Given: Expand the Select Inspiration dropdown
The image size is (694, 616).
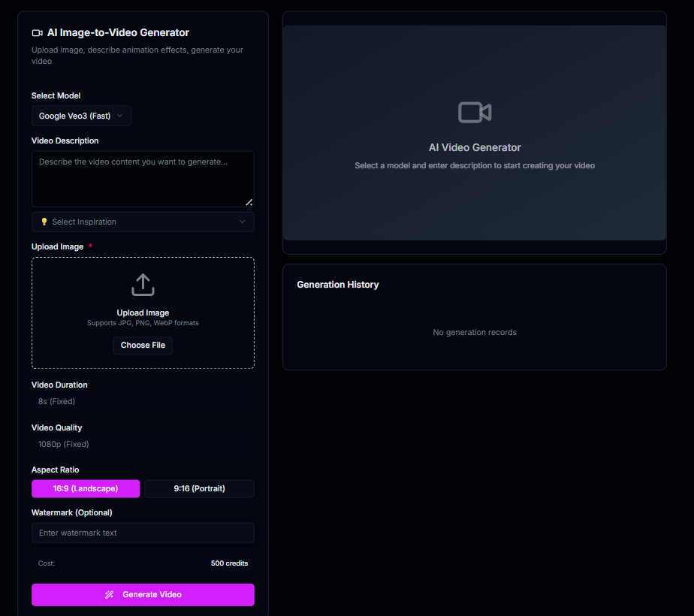Looking at the screenshot, I should pos(143,222).
